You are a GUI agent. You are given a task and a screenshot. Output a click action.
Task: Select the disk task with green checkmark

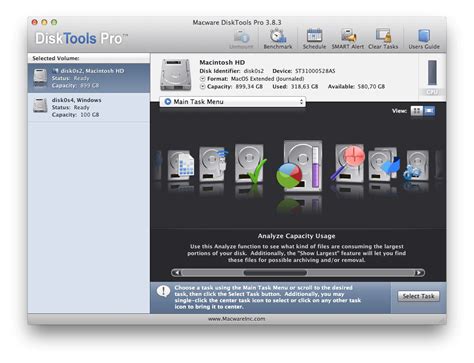pyautogui.click(x=251, y=164)
